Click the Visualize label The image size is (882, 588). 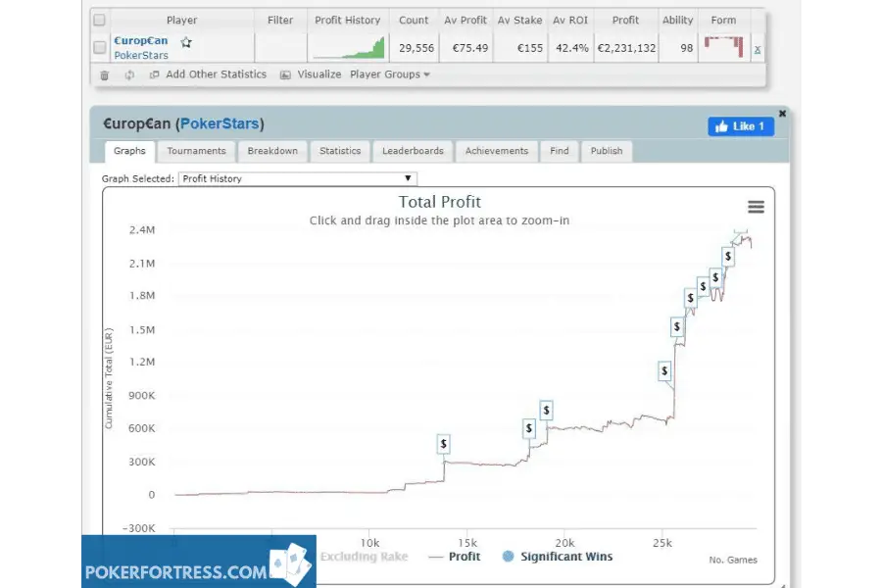click(318, 74)
